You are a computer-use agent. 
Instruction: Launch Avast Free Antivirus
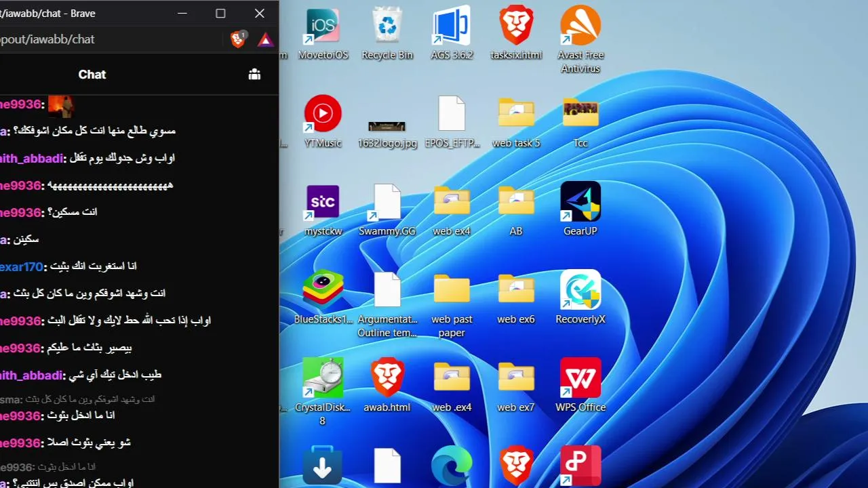[x=580, y=39]
